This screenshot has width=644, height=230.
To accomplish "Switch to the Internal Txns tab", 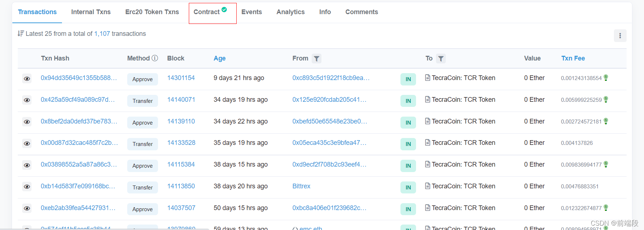I will click(x=91, y=12).
